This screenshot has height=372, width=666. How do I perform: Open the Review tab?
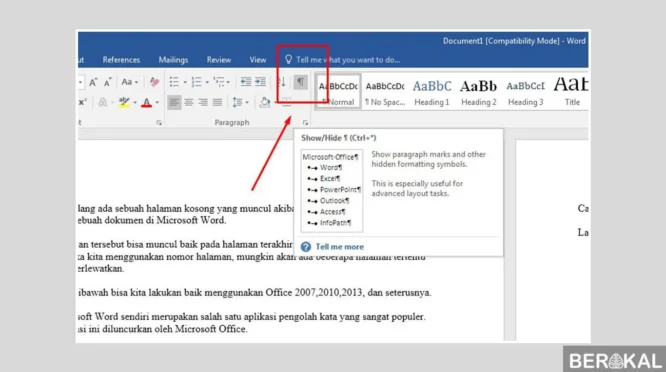[219, 60]
